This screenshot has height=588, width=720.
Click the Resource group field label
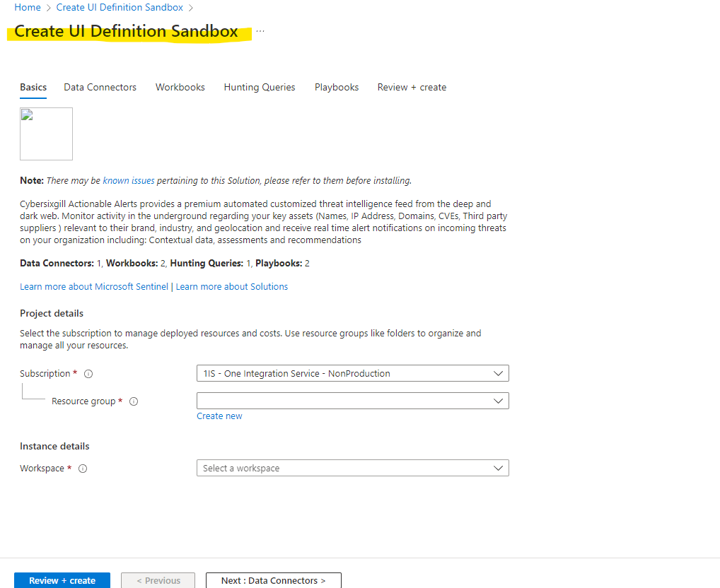(x=83, y=401)
